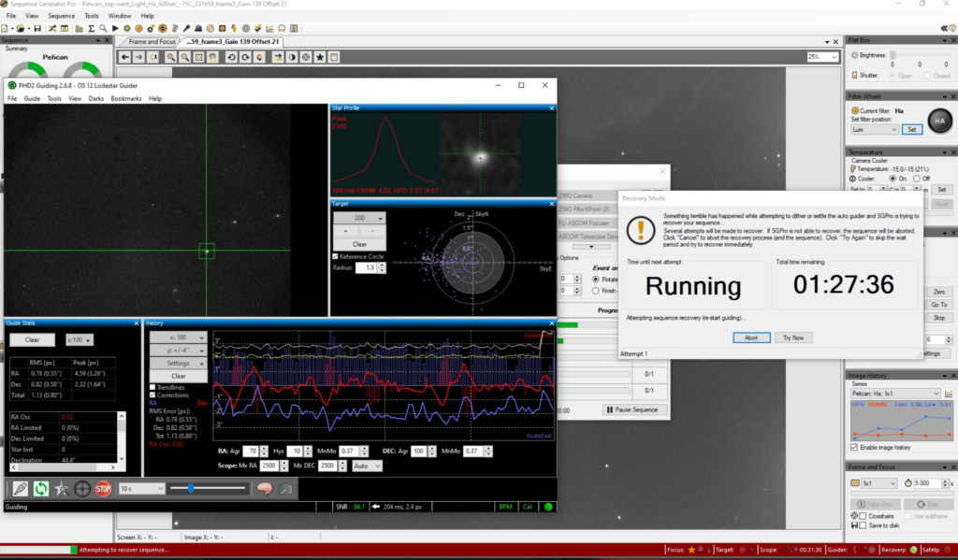
Task: Click Clear button in Guide Stats panel
Action: coord(33,339)
